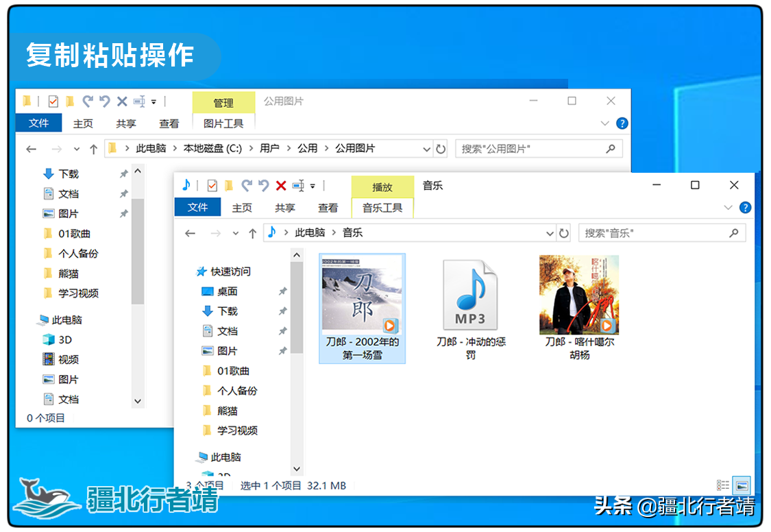Click the new folder icon in 公用图片 toolbar

71,101
